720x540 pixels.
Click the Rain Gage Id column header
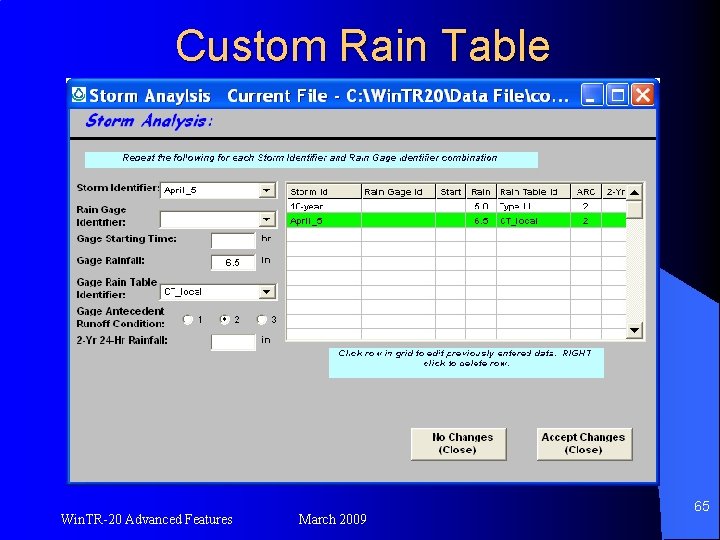point(399,191)
